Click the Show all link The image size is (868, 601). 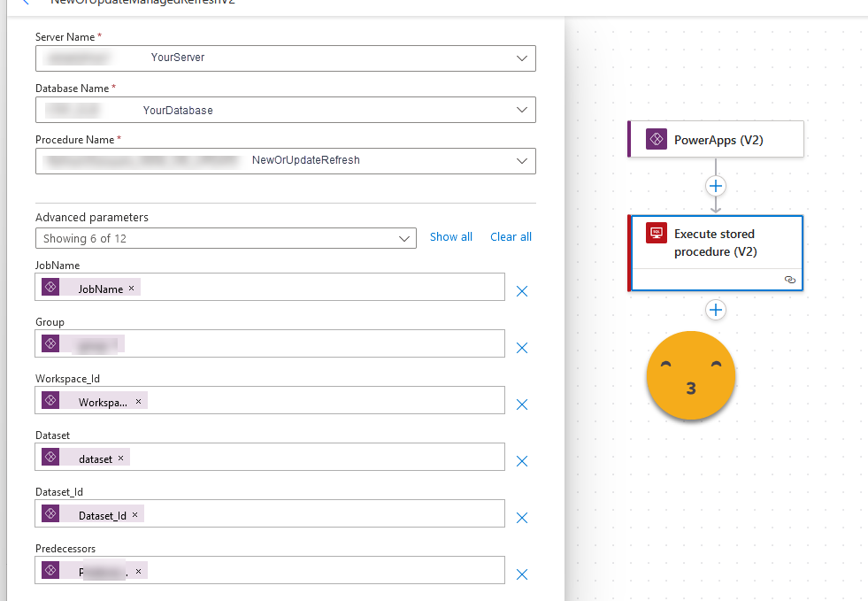[450, 237]
